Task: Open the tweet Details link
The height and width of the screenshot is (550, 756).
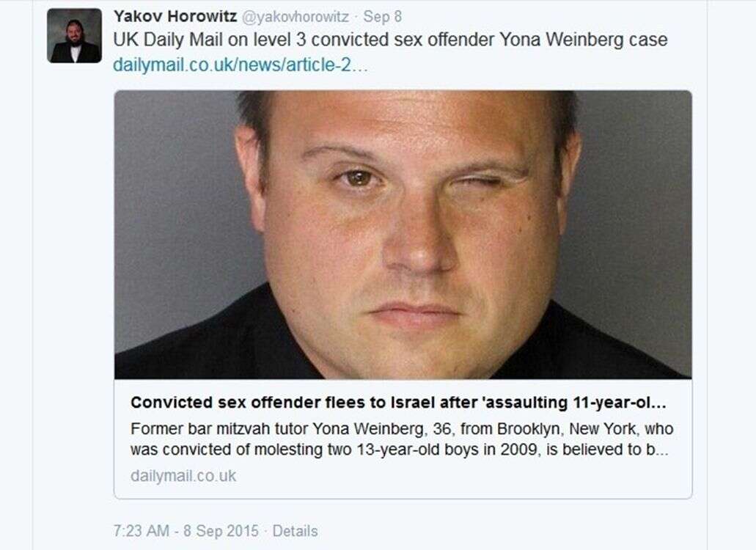Action: pyautogui.click(x=295, y=531)
